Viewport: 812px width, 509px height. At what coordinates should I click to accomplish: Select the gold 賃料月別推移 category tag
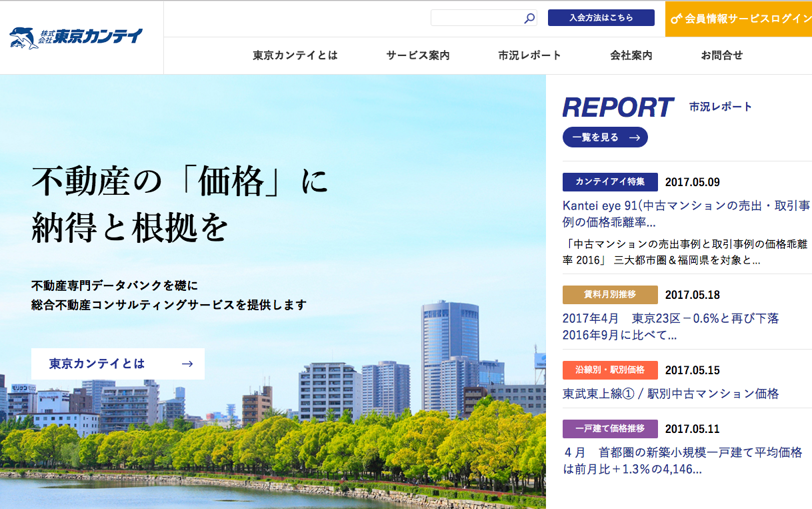pyautogui.click(x=610, y=295)
